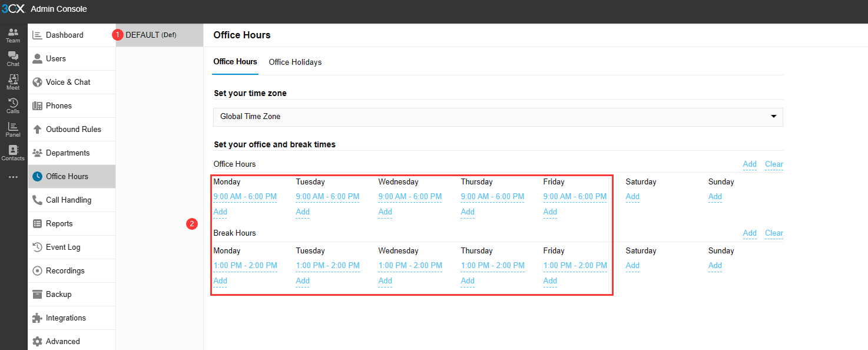Screen dimensions: 868x350
Task: Add break hours for Sunday
Action: (x=715, y=266)
